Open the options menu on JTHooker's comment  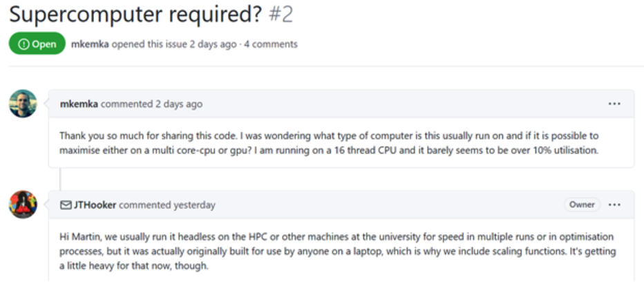614,205
